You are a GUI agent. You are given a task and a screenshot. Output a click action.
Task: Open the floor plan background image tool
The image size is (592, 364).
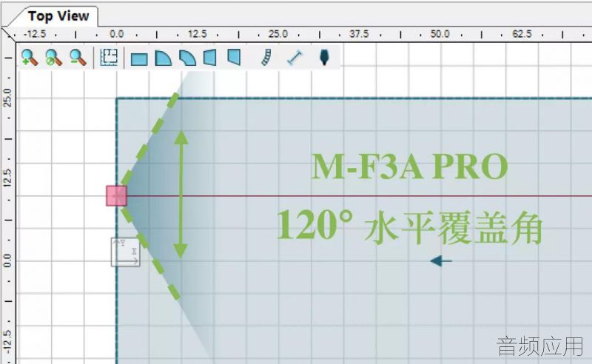click(109, 58)
